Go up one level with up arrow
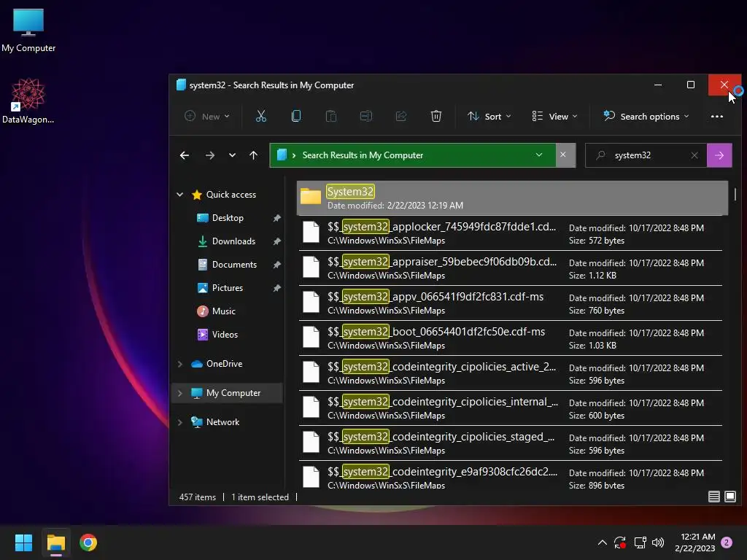 coord(253,155)
